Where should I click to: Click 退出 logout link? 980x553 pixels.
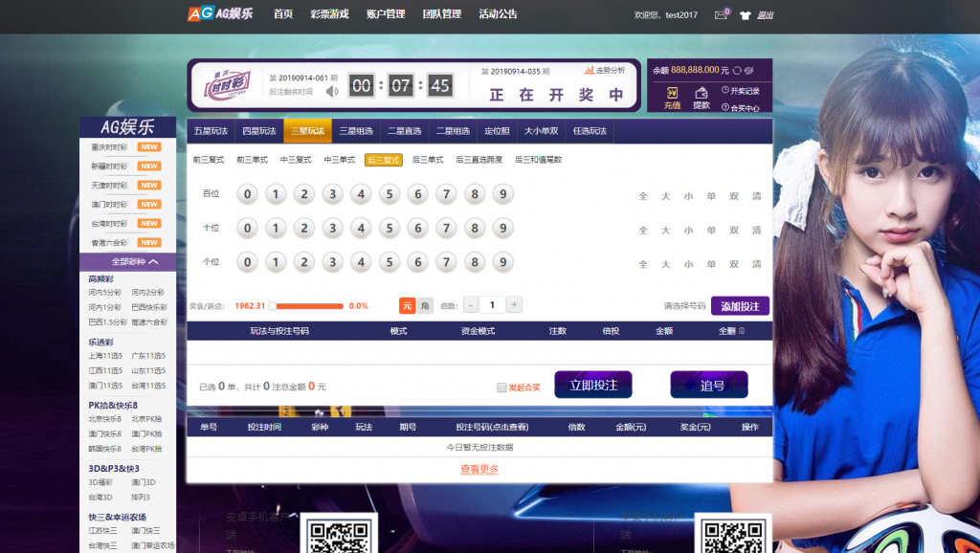coord(765,15)
